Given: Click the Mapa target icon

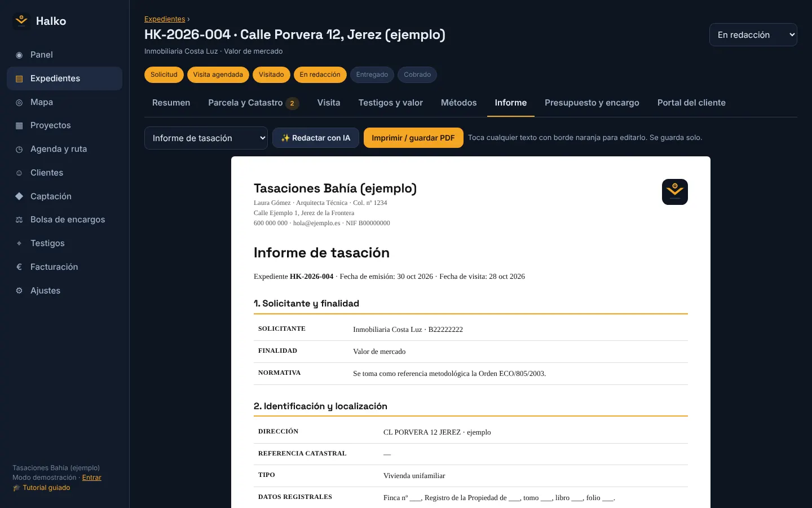Looking at the screenshot, I should pyautogui.click(x=19, y=103).
